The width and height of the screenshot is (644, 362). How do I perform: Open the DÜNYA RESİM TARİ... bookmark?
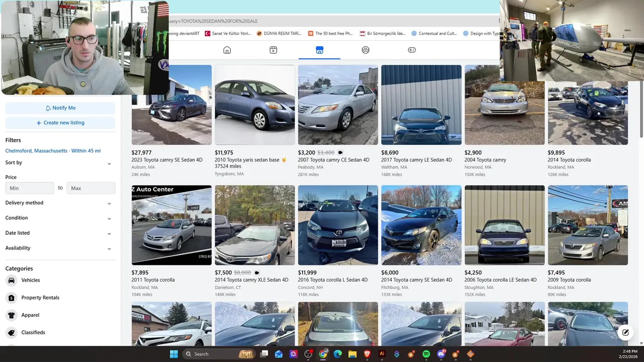[x=279, y=34]
